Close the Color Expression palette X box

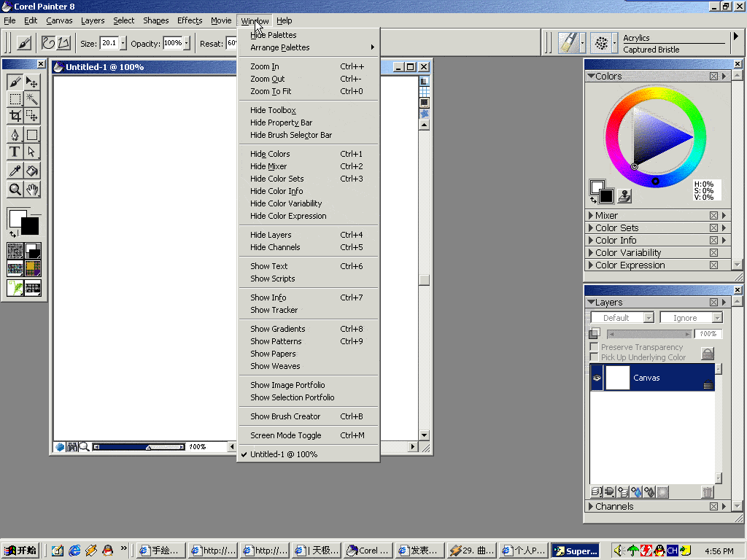713,265
